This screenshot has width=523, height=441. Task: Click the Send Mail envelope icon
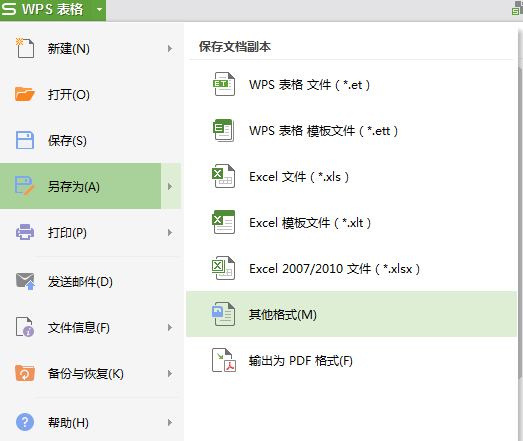(25, 281)
